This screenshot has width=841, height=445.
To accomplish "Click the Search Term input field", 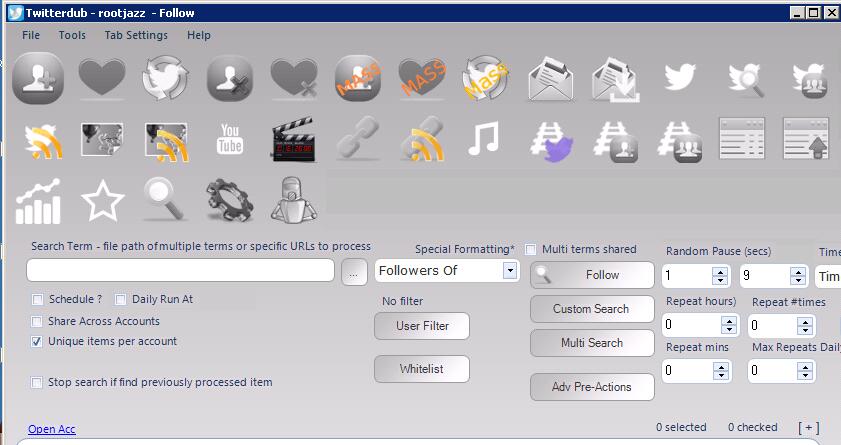I will pos(180,271).
